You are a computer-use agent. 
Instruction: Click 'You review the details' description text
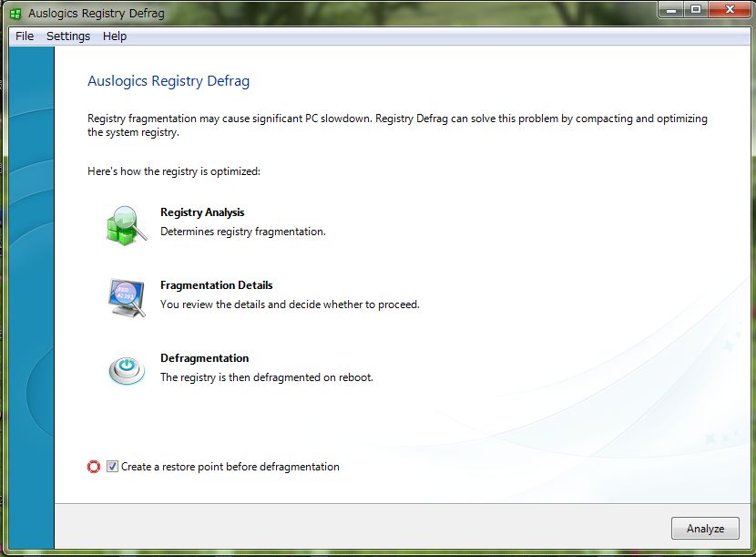tap(290, 304)
